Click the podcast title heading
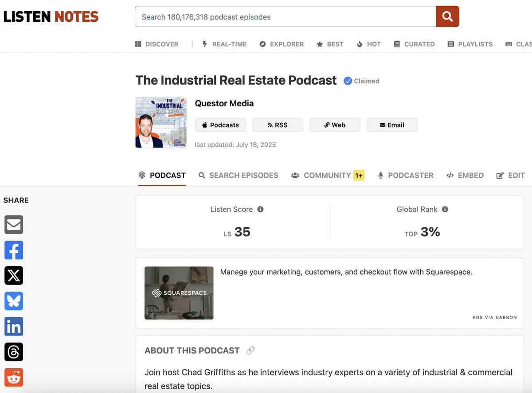532x393 pixels. click(x=236, y=80)
